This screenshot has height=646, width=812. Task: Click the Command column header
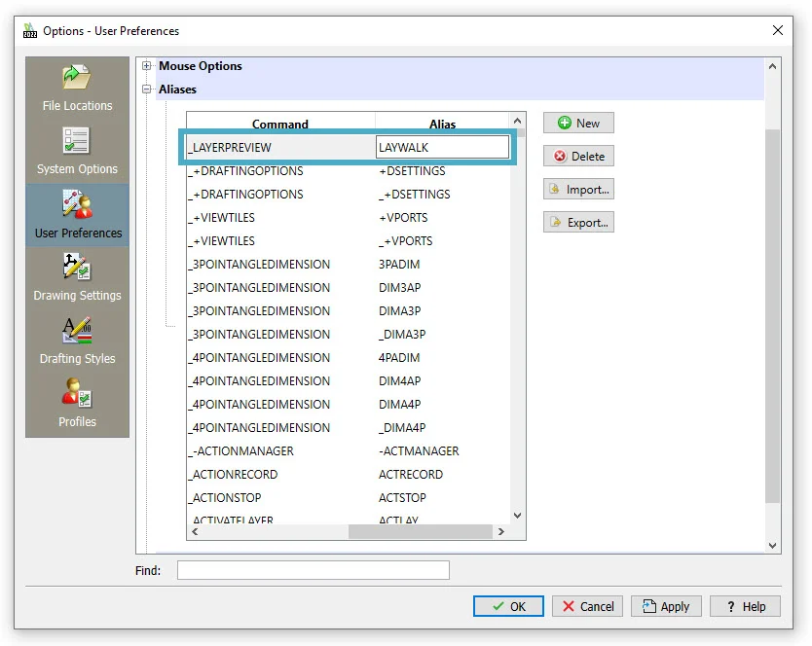[x=280, y=124]
